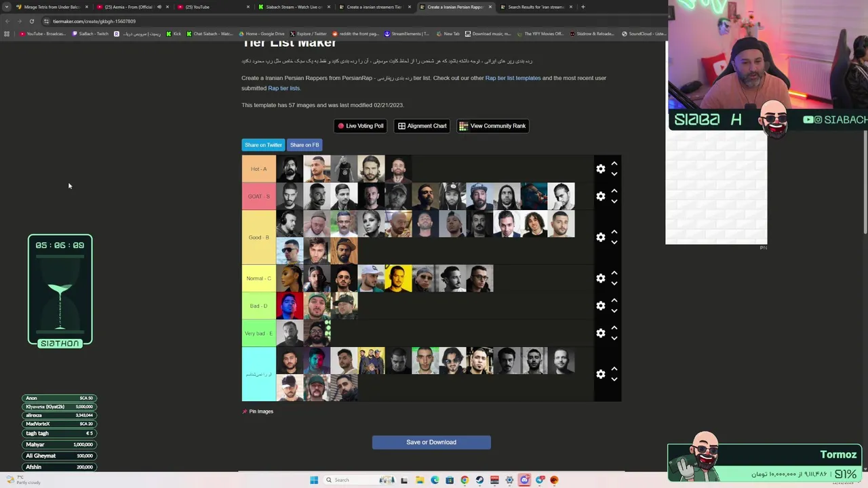The width and height of the screenshot is (868, 488).
Task: Click the Hot - A tier label
Action: click(x=259, y=169)
